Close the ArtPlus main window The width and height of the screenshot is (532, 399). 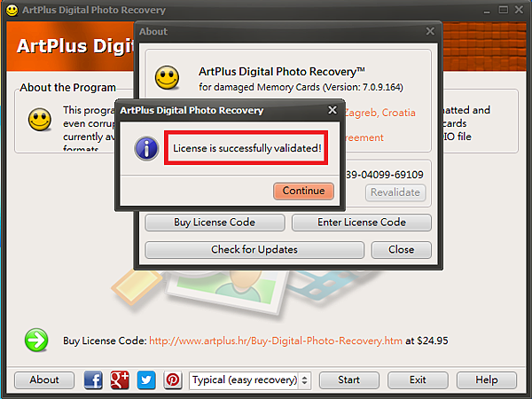coord(519,10)
